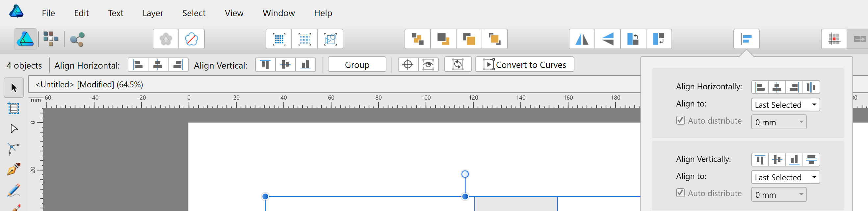Open the View menu

[x=234, y=13]
